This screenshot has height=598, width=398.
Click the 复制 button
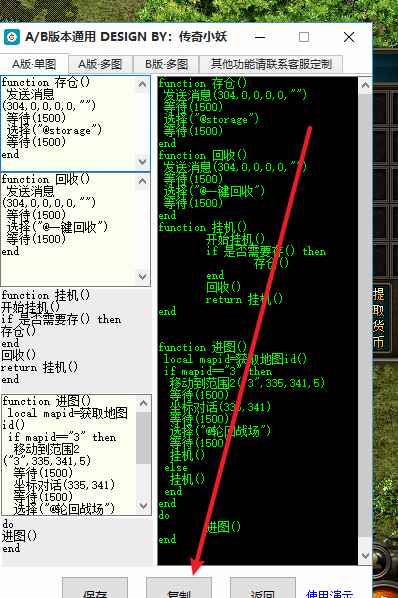coord(179,588)
